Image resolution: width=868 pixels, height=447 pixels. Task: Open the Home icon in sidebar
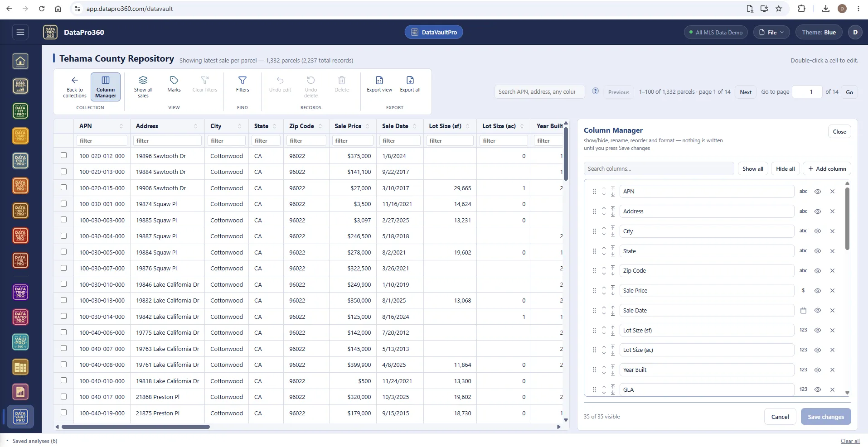pos(20,61)
